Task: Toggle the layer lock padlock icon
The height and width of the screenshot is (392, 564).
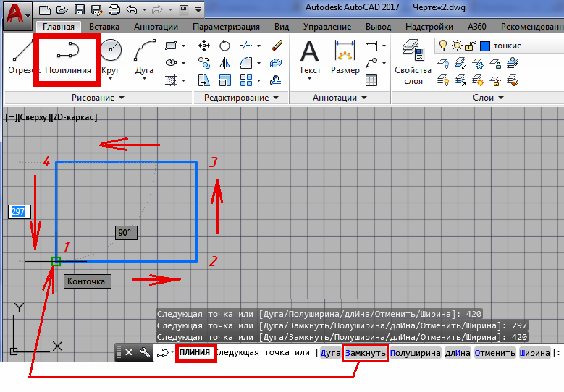Action: [x=471, y=46]
